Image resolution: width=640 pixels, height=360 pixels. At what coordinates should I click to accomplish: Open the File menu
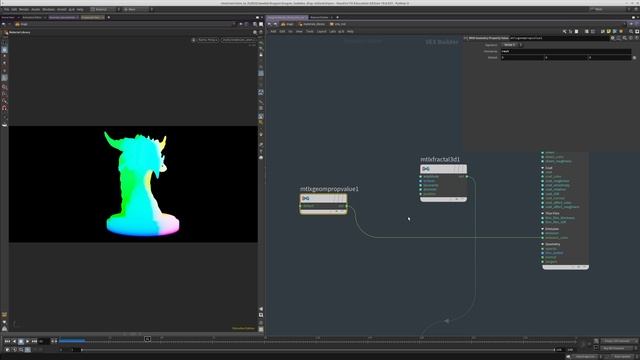point(6,9)
